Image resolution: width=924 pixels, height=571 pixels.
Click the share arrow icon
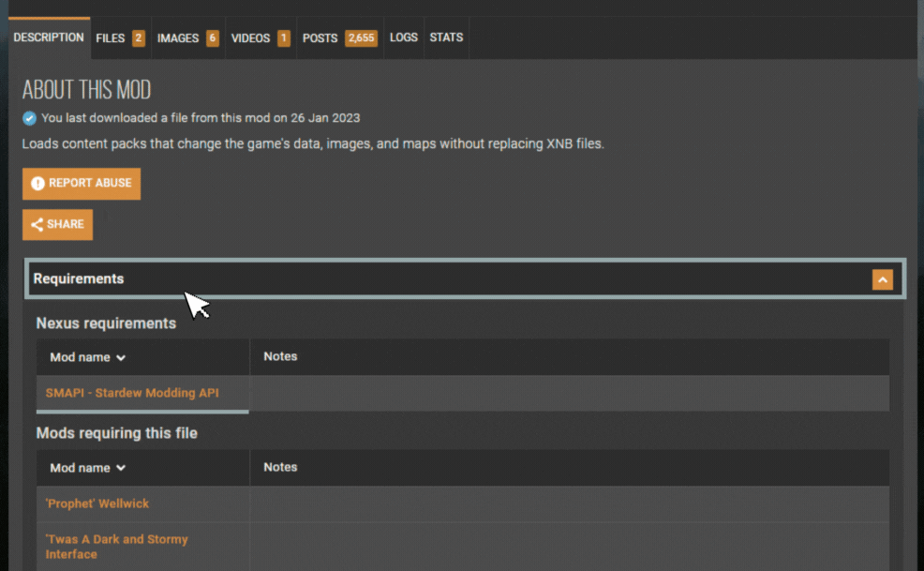point(37,225)
